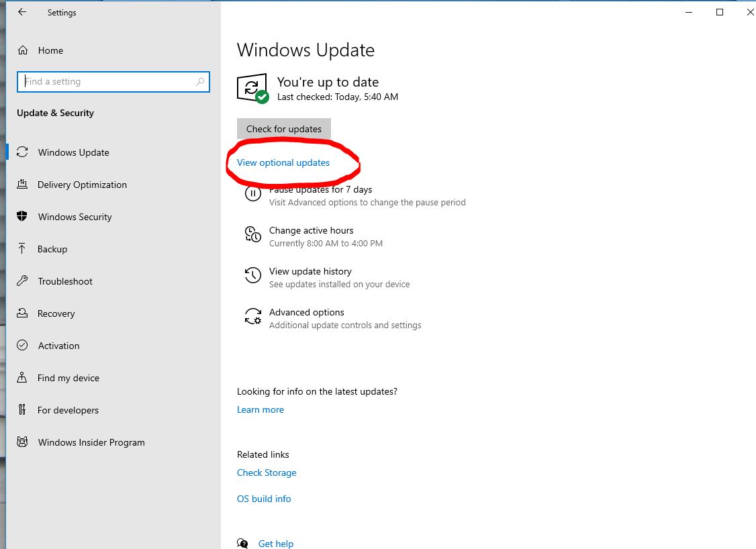
Task: Click the back arrow in Settings header
Action: (x=22, y=12)
